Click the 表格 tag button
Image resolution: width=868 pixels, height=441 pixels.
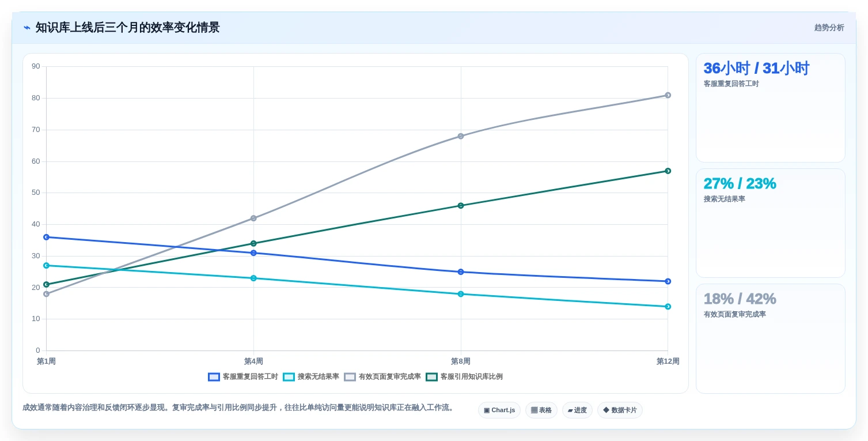click(x=541, y=410)
